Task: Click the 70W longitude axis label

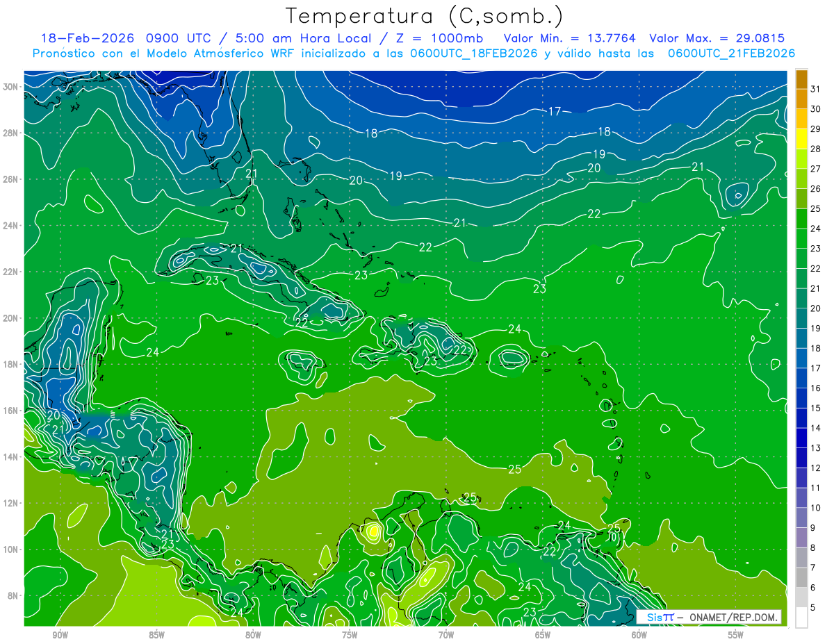Action: [446, 635]
